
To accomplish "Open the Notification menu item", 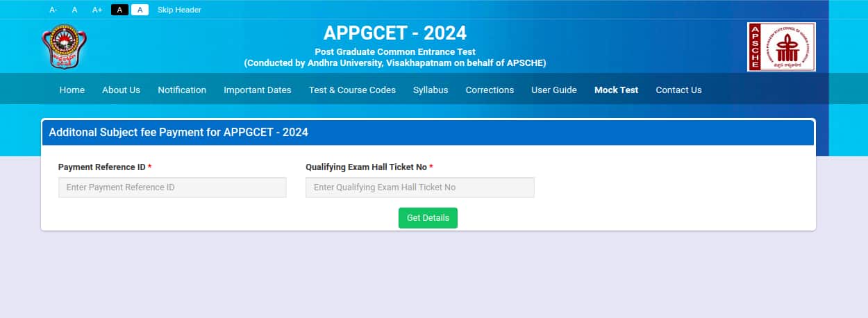I will [182, 90].
